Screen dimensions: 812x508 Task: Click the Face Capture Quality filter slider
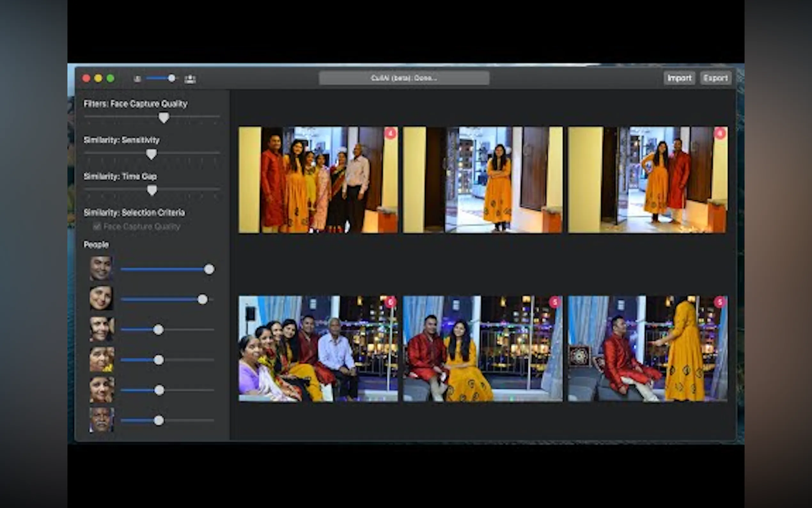click(x=163, y=117)
